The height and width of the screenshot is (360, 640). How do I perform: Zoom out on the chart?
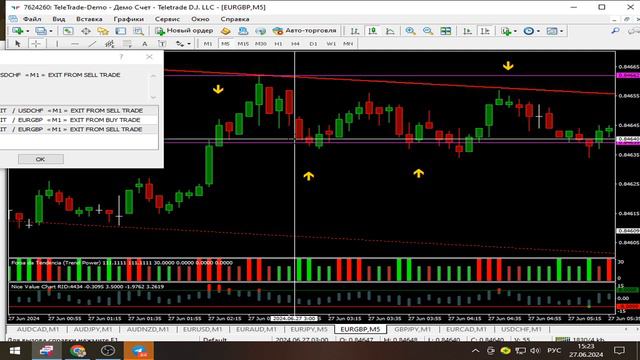pyautogui.click(x=428, y=31)
